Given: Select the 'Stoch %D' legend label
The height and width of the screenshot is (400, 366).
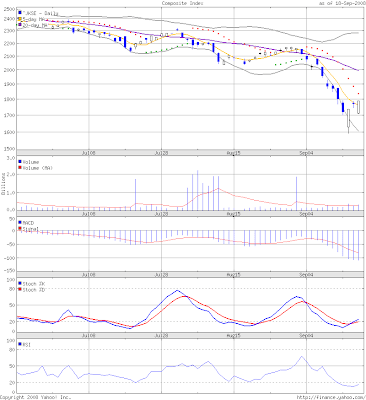Looking at the screenshot, I should click(x=34, y=290).
